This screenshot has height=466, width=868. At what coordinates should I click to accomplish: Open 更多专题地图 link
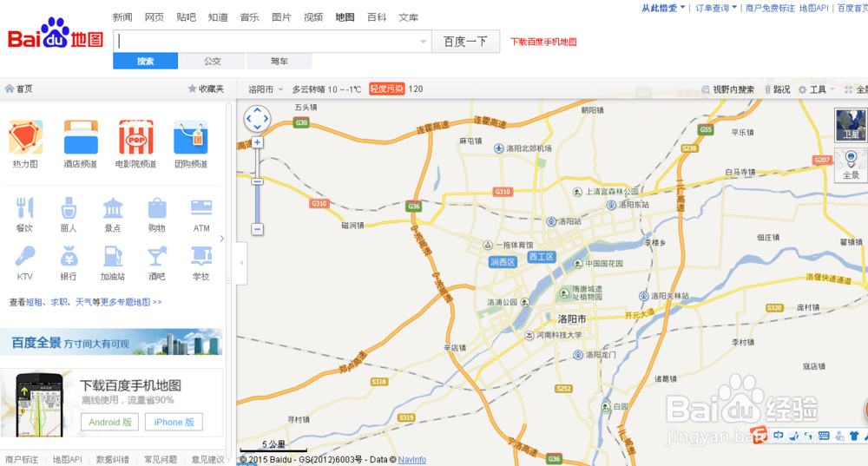tap(131, 302)
